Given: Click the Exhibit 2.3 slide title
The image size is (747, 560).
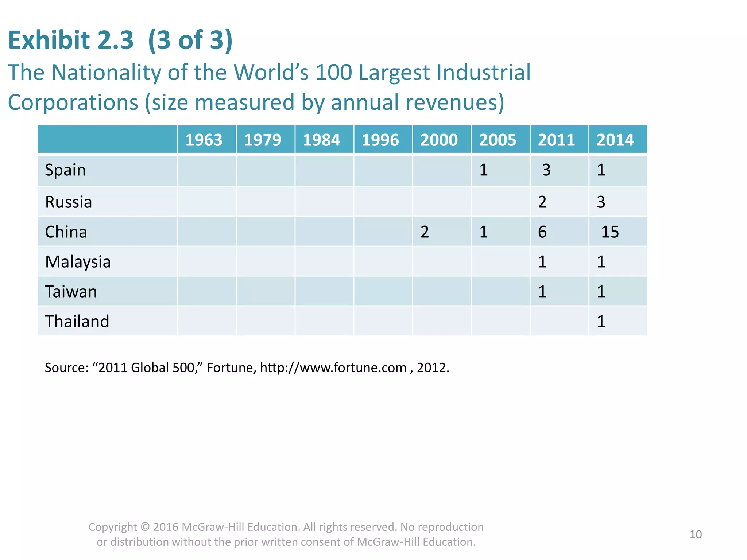Looking at the screenshot, I should [120, 40].
